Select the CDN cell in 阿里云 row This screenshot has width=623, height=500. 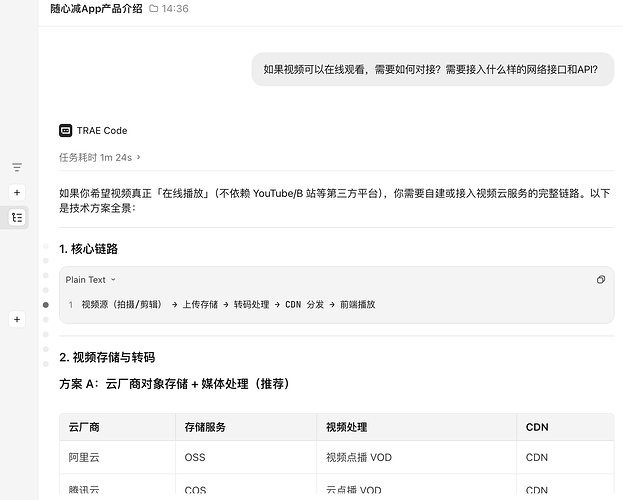pos(565,457)
